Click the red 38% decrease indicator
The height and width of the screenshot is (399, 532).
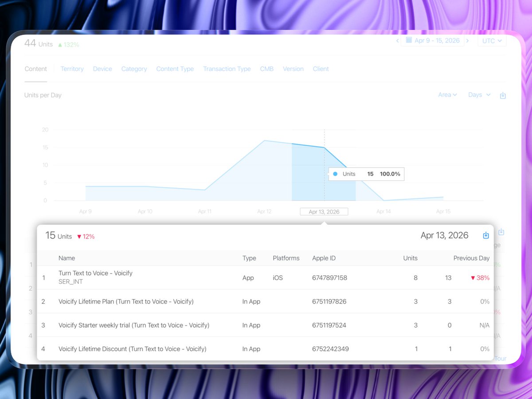pyautogui.click(x=480, y=278)
